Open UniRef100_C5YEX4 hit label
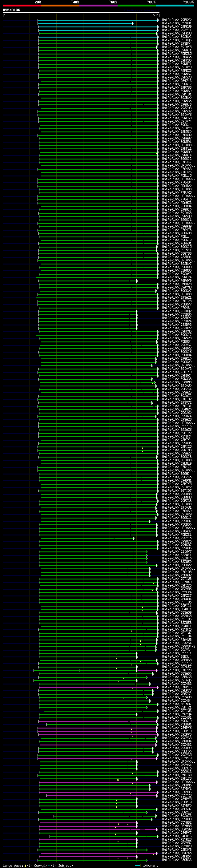197x868 pixels. coord(177,592)
